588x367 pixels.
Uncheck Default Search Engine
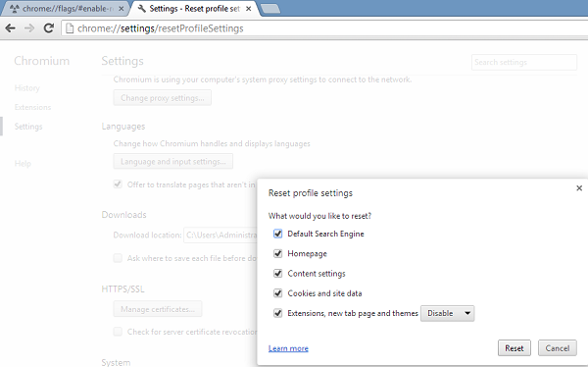[278, 234]
